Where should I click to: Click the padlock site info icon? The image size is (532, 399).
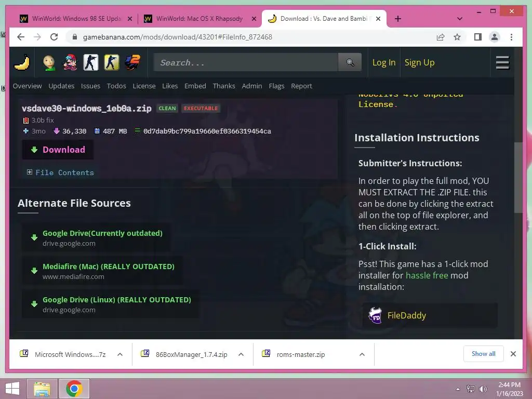click(x=75, y=37)
